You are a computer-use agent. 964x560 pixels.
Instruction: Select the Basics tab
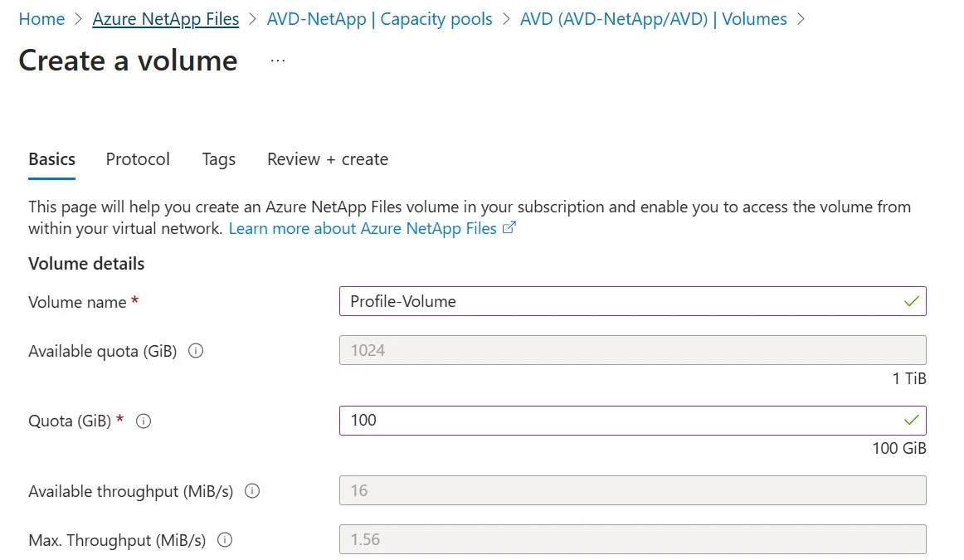pyautogui.click(x=51, y=159)
